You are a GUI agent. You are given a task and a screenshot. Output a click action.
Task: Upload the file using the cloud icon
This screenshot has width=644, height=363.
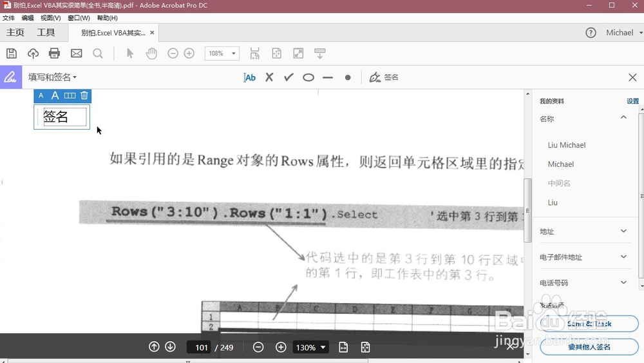tap(33, 54)
